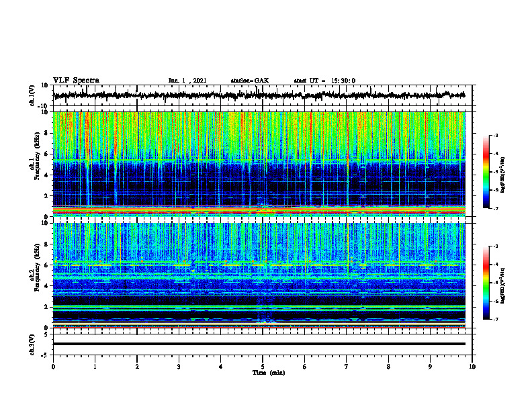This screenshot has height=411, width=532.
Task: Click the ch.1 "Frequency (kHz)" axis label
Action: (x=37, y=156)
